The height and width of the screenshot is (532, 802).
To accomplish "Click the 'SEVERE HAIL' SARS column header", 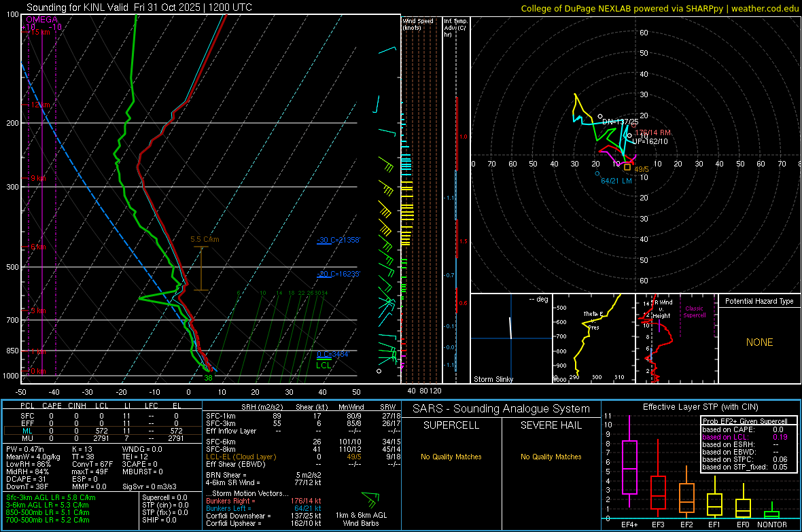I will (x=551, y=425).
